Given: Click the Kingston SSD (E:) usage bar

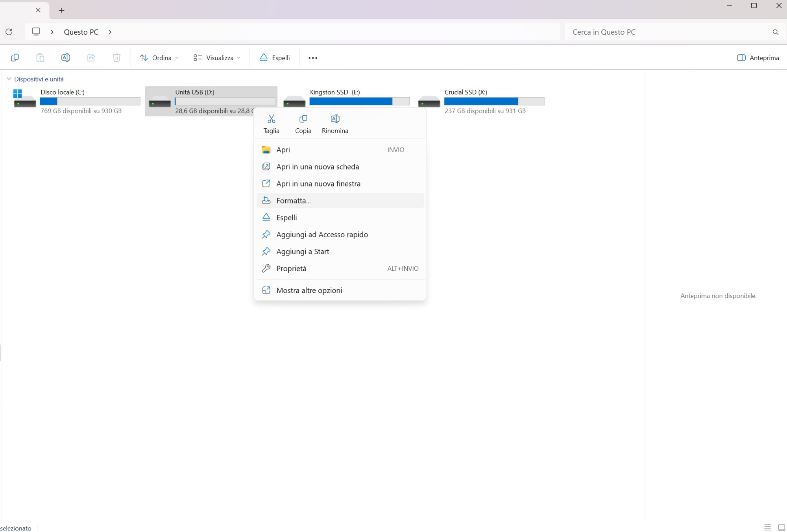Looking at the screenshot, I should pyautogui.click(x=359, y=102).
